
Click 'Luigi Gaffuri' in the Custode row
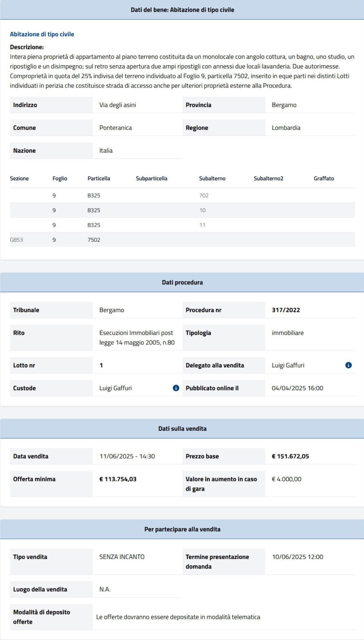[x=116, y=388]
